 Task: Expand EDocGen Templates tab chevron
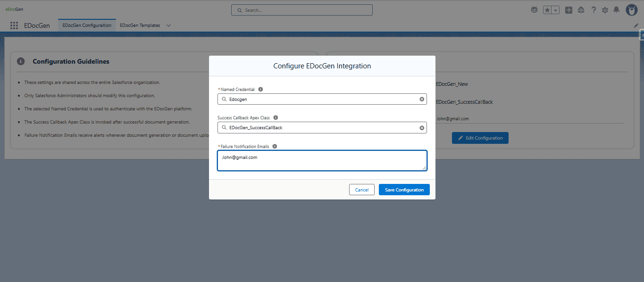coord(168,25)
